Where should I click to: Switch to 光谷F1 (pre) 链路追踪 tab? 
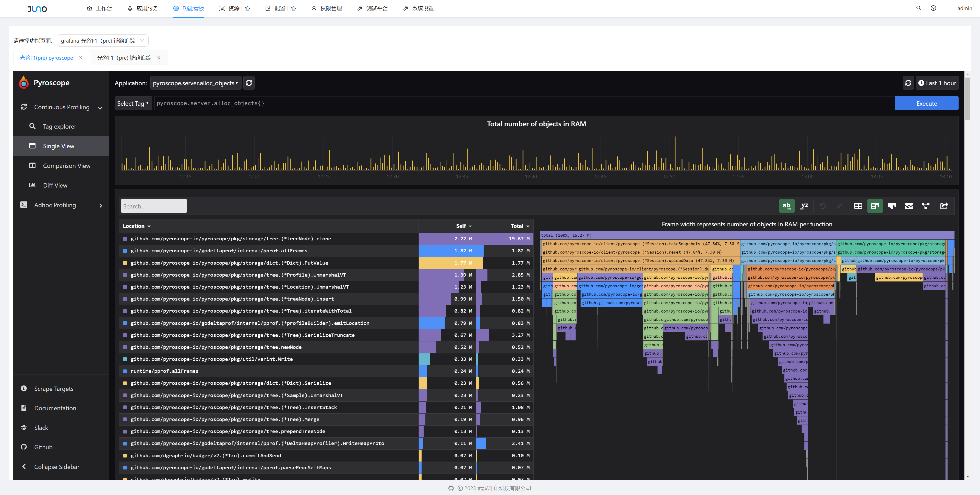click(124, 58)
